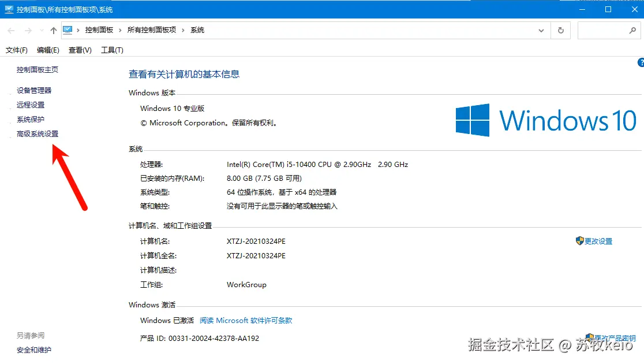
Task: Expand chevron after 所有控制面板项 breadcrumb
Action: [183, 30]
